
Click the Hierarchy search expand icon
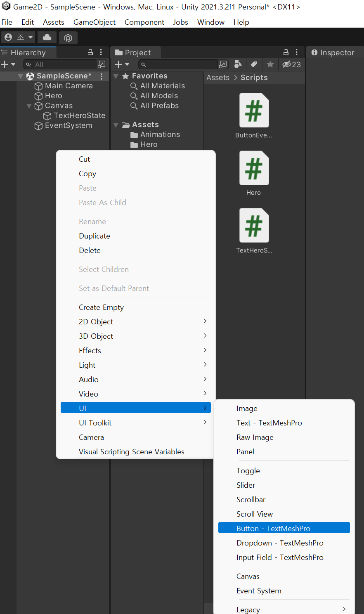pos(102,64)
